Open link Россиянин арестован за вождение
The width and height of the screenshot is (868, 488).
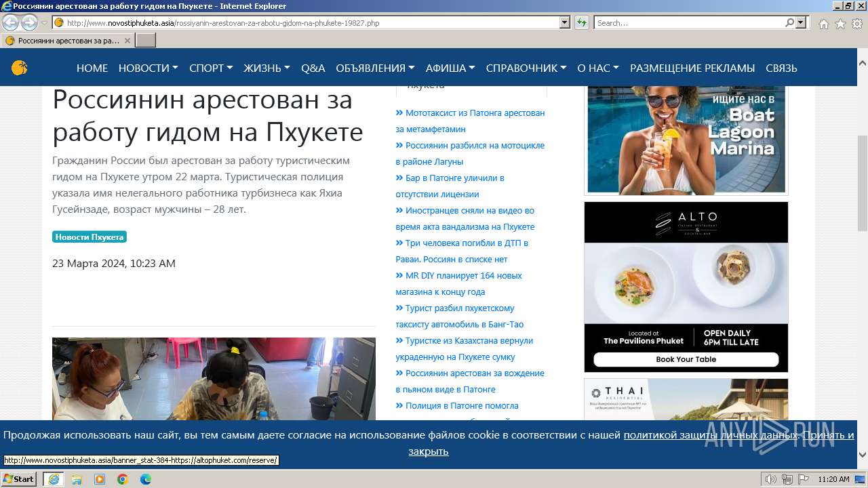(x=470, y=381)
